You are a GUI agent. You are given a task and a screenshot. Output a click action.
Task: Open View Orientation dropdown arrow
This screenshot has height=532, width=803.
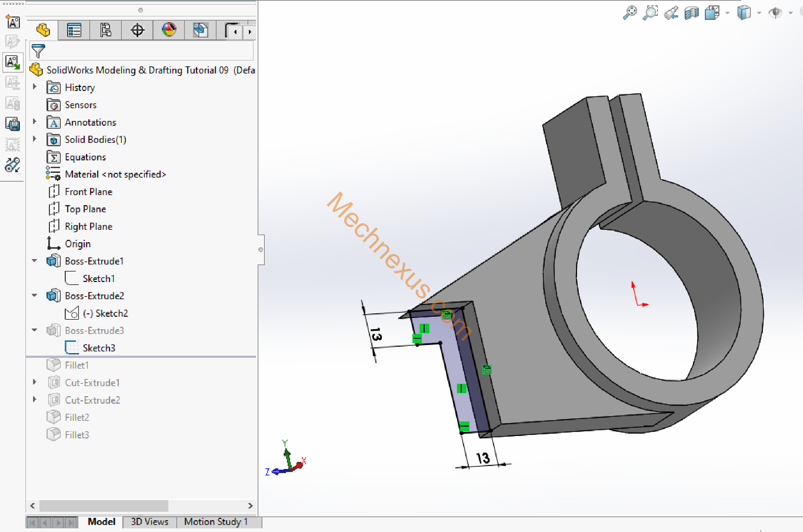(727, 13)
